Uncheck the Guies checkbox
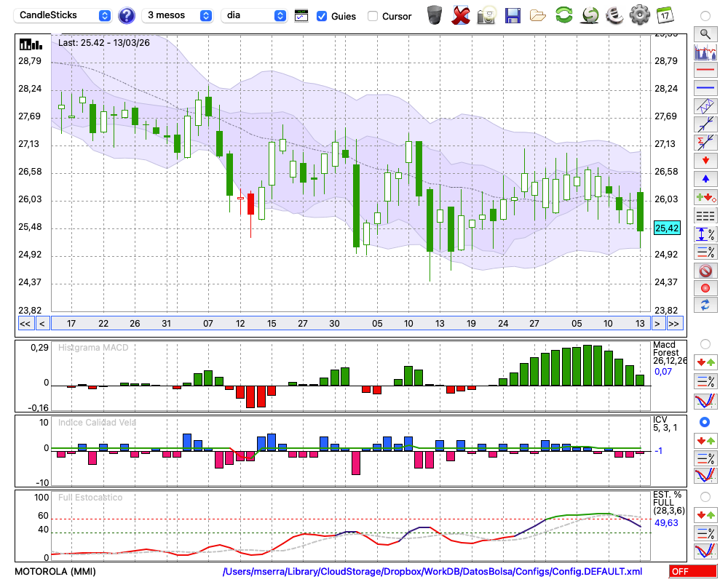 (x=321, y=16)
